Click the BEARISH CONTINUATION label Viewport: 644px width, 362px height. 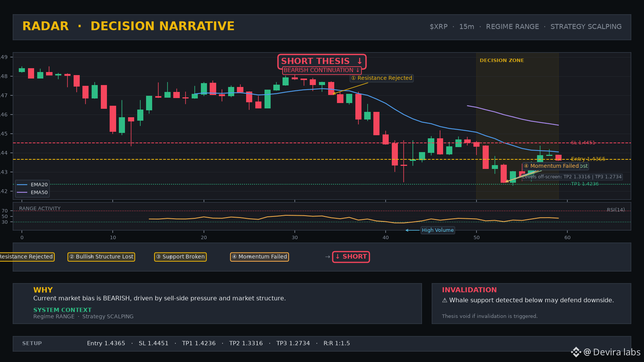pos(322,70)
